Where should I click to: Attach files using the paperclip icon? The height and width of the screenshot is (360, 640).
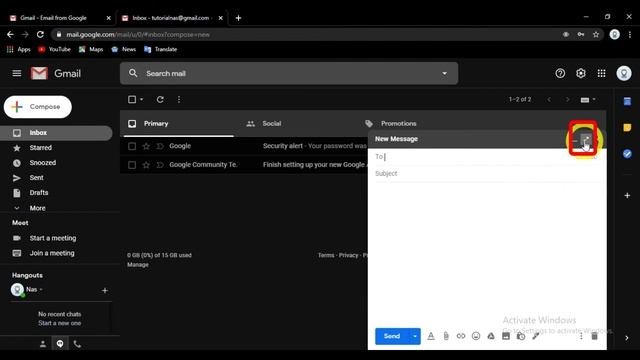pos(446,336)
